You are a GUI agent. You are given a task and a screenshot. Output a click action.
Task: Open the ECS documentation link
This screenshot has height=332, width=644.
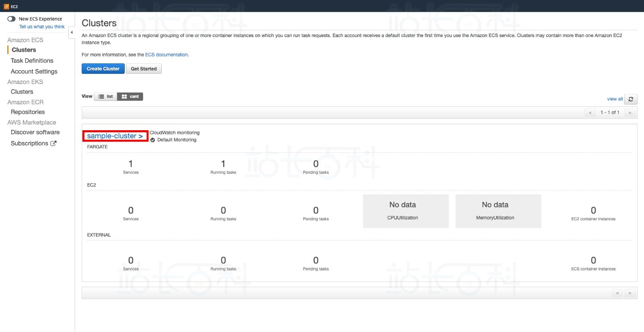(166, 55)
